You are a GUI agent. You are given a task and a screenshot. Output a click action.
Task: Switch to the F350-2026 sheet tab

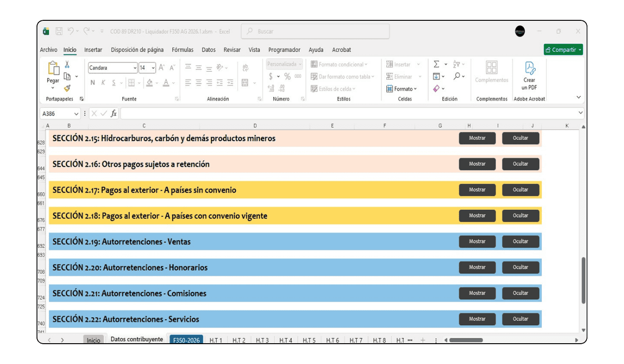186,340
